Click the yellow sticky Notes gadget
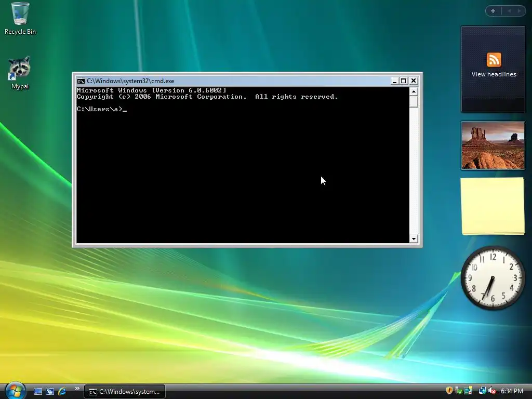Viewport: 532px width, 399px height. [x=493, y=206]
